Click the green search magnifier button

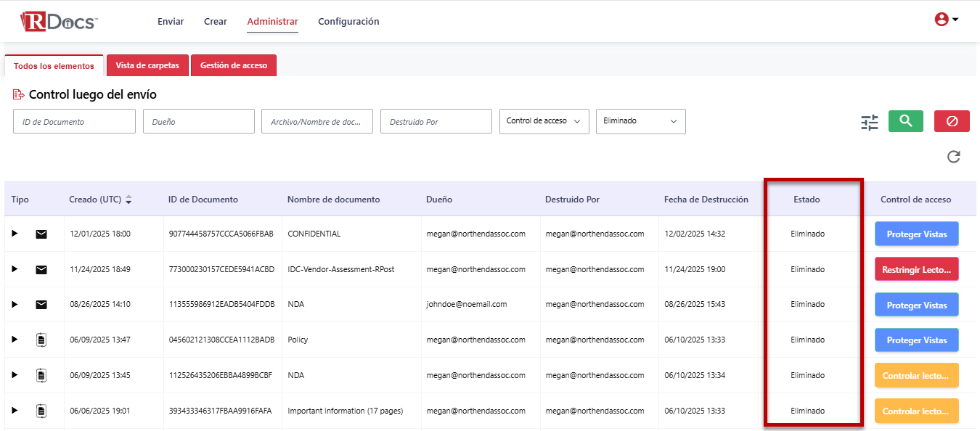905,121
